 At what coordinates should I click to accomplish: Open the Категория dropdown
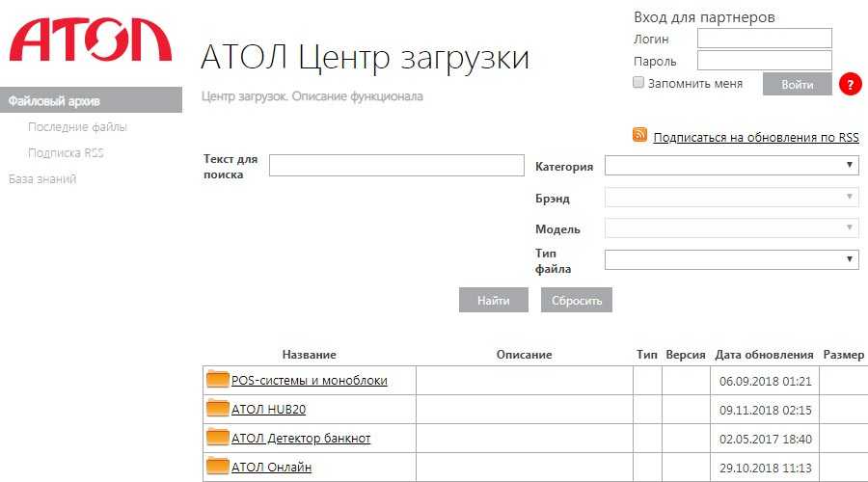(732, 166)
